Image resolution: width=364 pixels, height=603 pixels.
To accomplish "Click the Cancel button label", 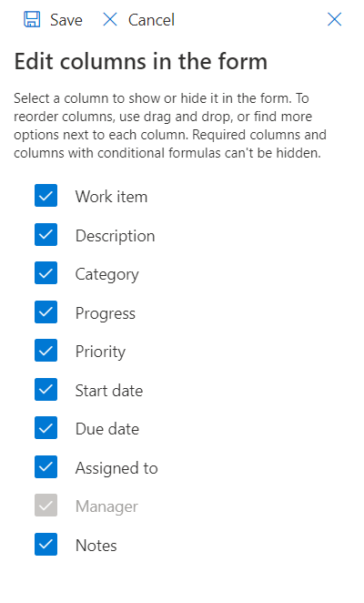I will pyautogui.click(x=151, y=20).
